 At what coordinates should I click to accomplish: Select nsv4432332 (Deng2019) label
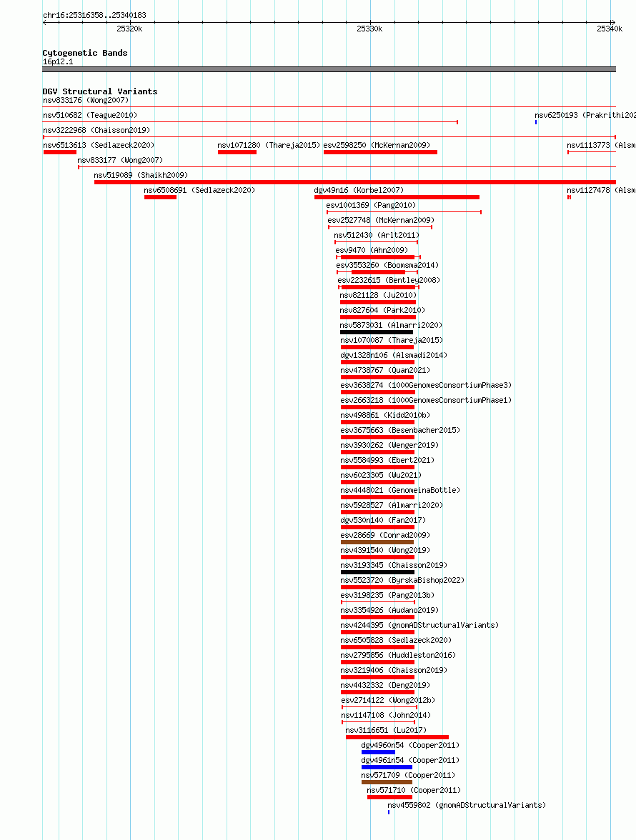click(x=385, y=685)
